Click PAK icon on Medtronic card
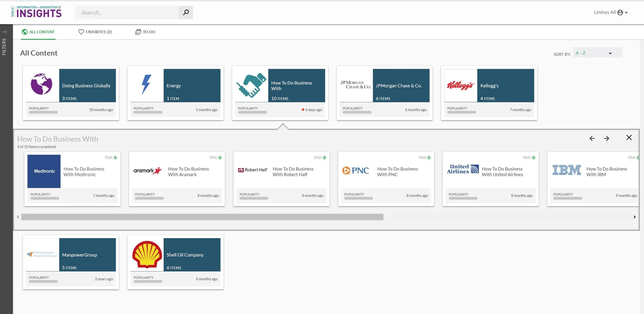The image size is (644, 314). [x=115, y=158]
